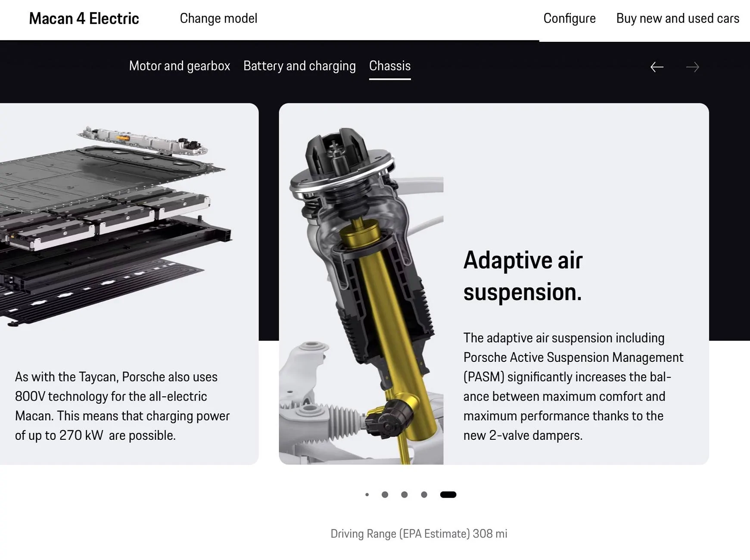Click the Driving Range EPA Estimate text
The image size is (750, 560).
419,534
